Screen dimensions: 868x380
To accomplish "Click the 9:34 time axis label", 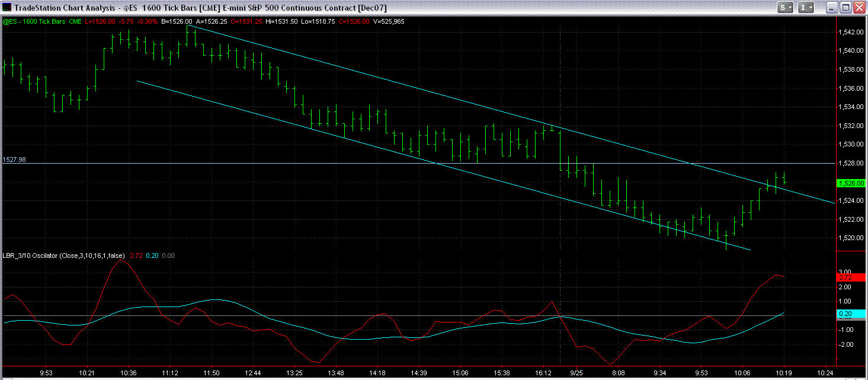I will (659, 373).
